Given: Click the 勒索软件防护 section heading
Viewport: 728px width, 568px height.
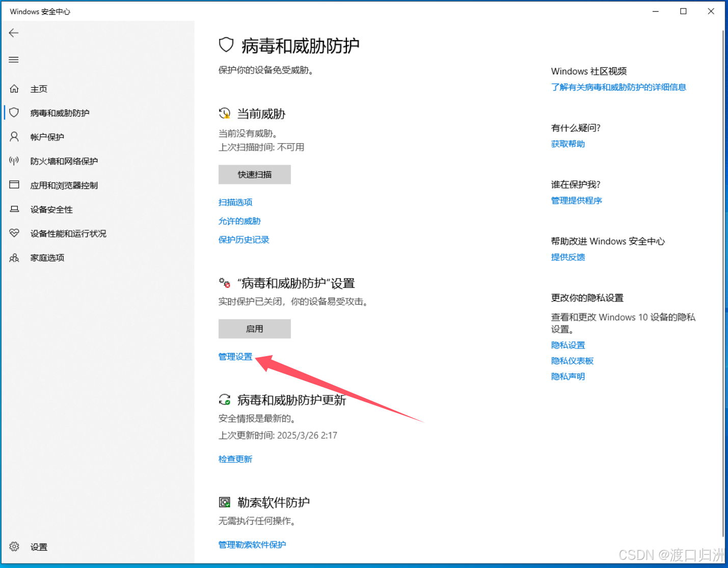Looking at the screenshot, I should tap(274, 503).
